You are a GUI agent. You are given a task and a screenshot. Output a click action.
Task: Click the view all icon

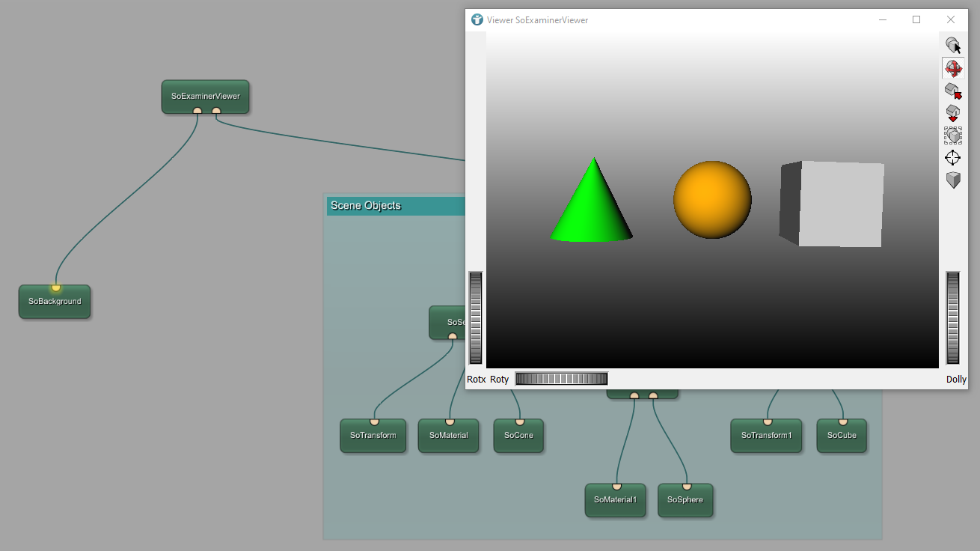tap(952, 136)
